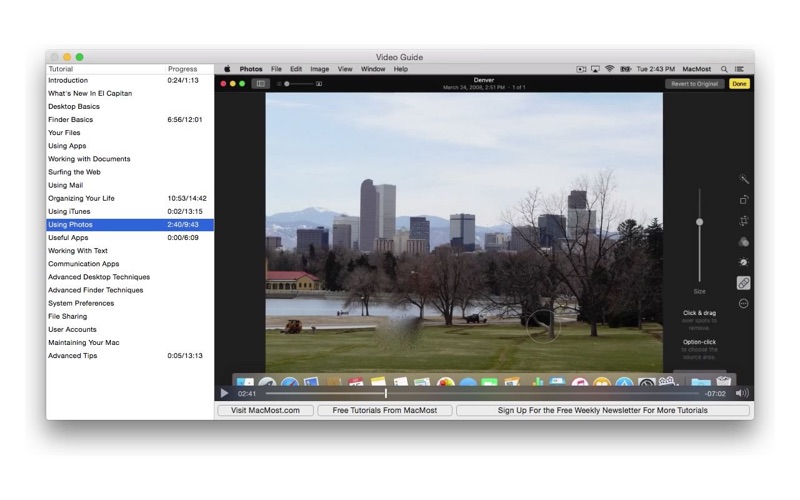This screenshot has width=800, height=500.
Task: Click the retouch Size slider handle
Action: (699, 222)
